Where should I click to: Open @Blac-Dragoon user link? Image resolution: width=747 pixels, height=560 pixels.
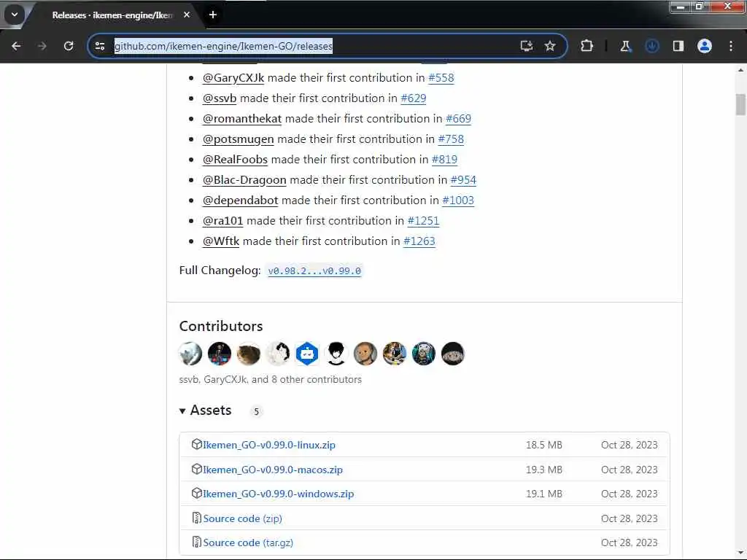(244, 181)
